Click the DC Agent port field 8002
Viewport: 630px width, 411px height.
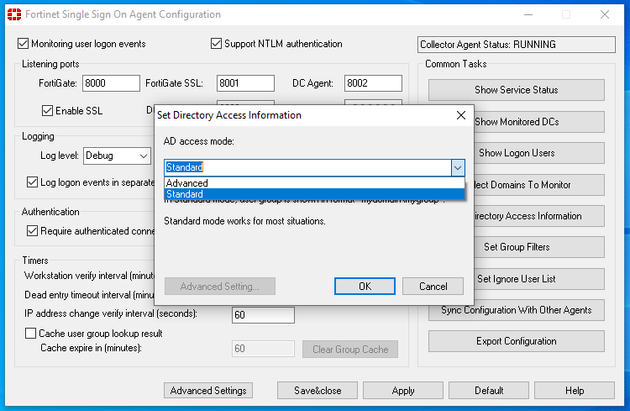(373, 84)
